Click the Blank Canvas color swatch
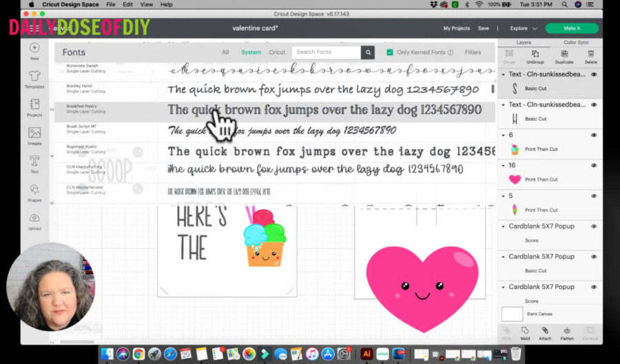 [x=512, y=314]
